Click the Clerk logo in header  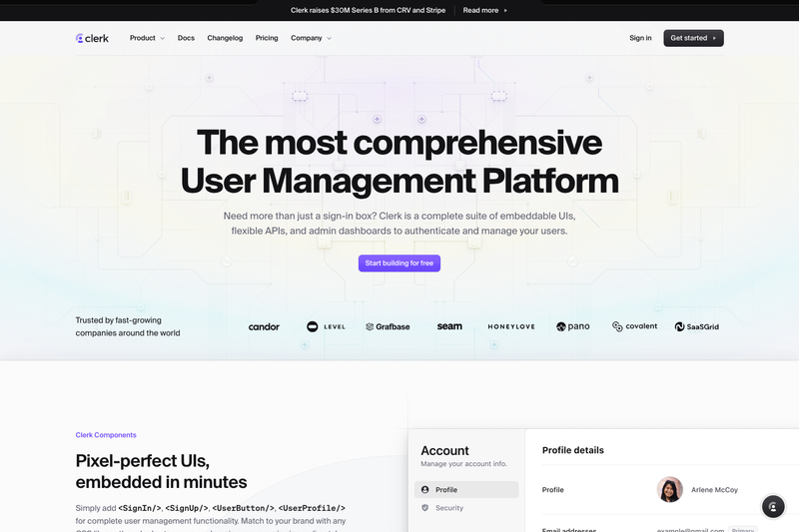tap(92, 38)
